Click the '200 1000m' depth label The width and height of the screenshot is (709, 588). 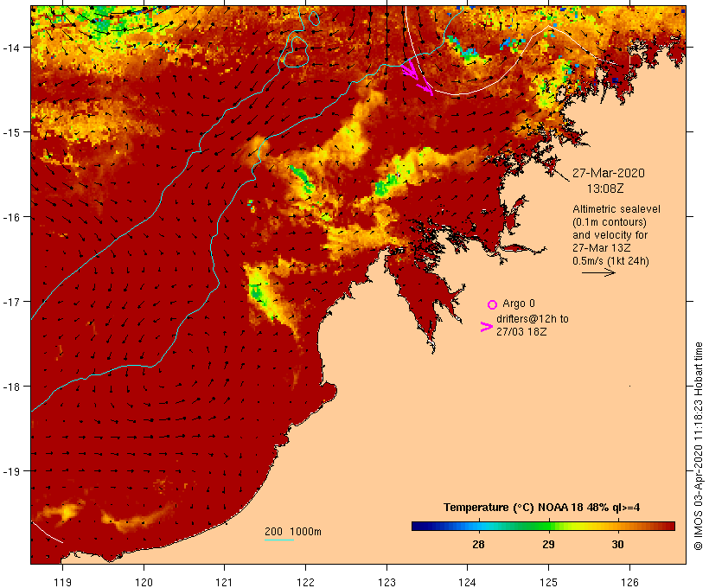coord(293,532)
